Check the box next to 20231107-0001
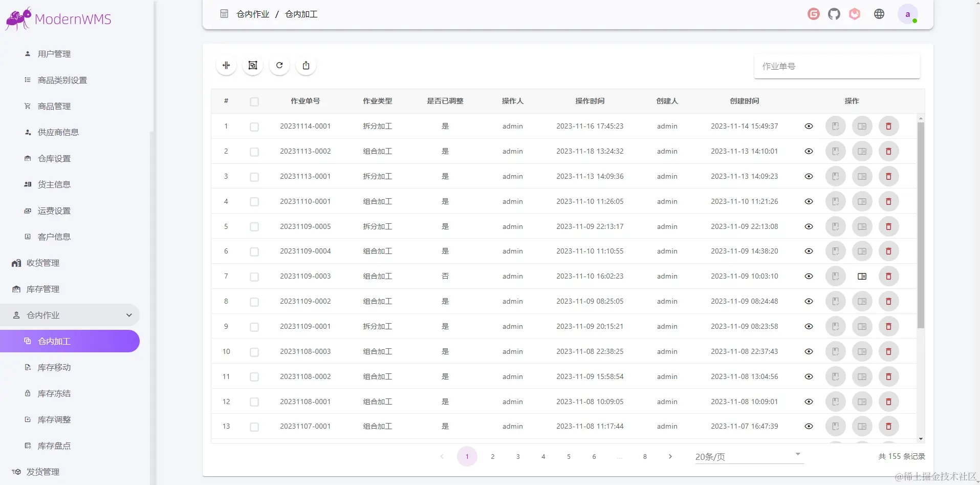 [x=254, y=427]
